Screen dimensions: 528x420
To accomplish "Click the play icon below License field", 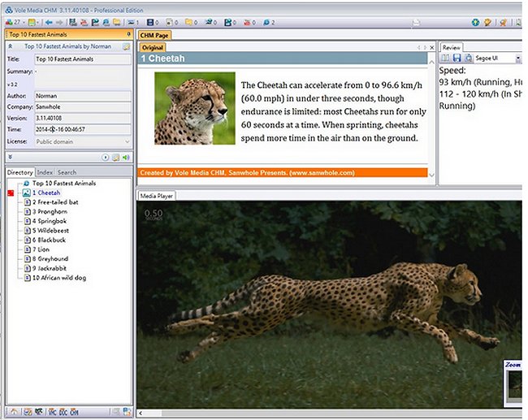I will 106,156.
